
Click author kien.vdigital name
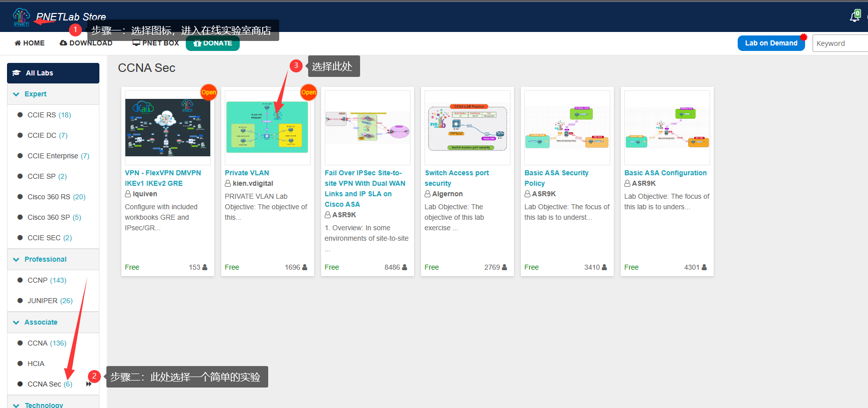(x=253, y=183)
